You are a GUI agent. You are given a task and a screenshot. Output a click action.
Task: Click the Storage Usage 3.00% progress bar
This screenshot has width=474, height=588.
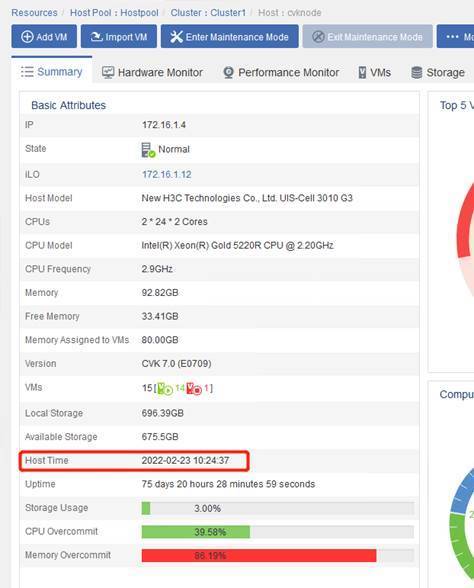(x=278, y=508)
